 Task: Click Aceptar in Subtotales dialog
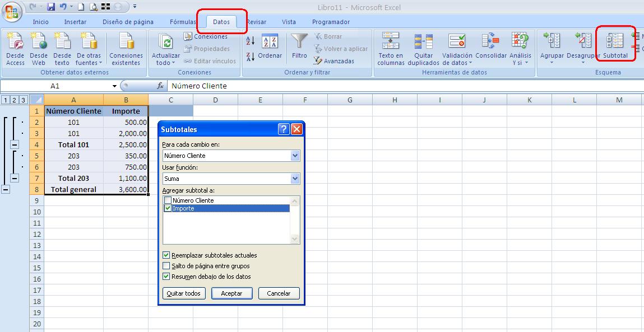231,293
